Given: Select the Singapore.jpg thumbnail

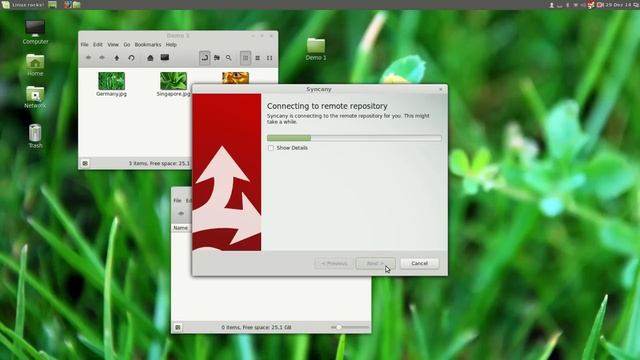Looking at the screenshot, I should tap(173, 81).
